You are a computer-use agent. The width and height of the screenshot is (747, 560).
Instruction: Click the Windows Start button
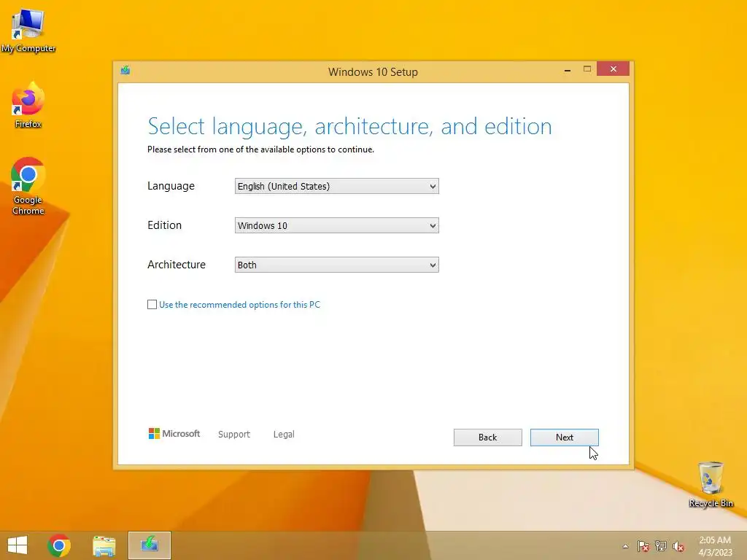click(x=18, y=545)
